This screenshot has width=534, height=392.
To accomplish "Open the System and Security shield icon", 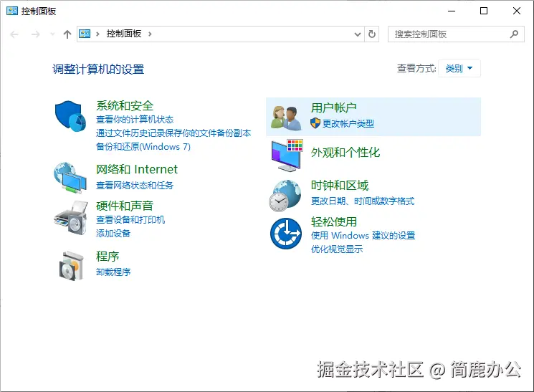I will click(70, 116).
